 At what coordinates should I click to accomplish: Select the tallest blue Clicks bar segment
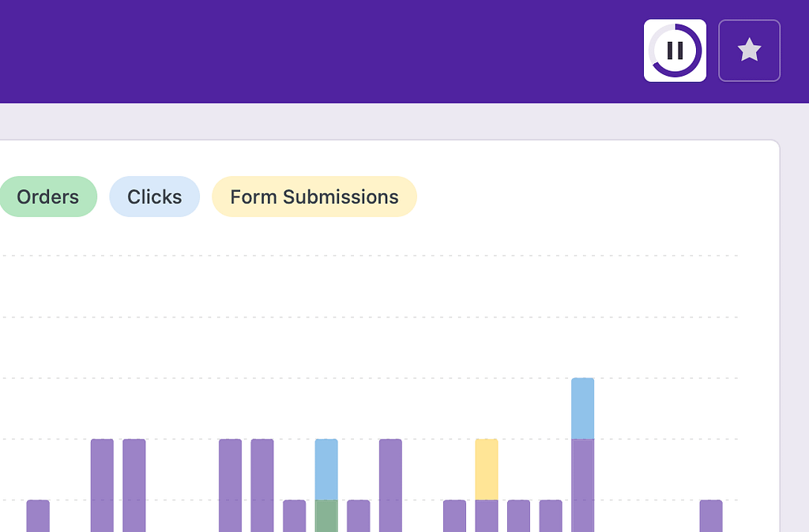pyautogui.click(x=582, y=408)
